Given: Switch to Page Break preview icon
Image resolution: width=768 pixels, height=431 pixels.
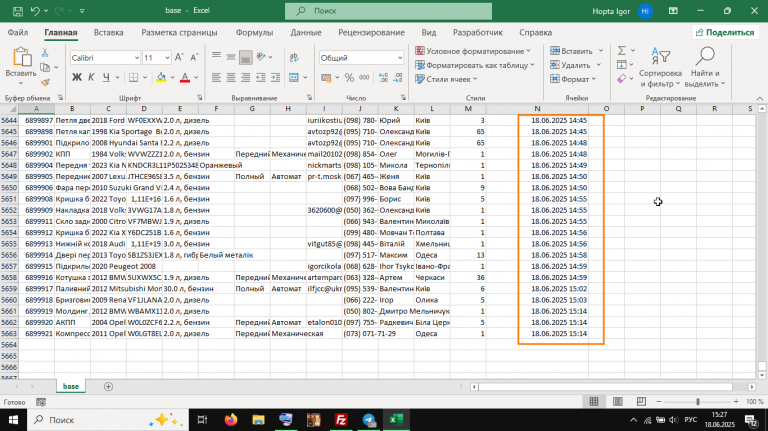Looking at the screenshot, I should coord(641,402).
